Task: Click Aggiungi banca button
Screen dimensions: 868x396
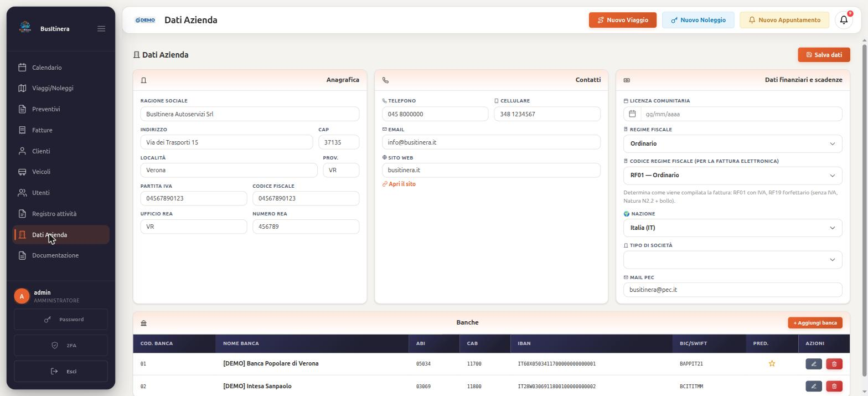Action: 815,323
